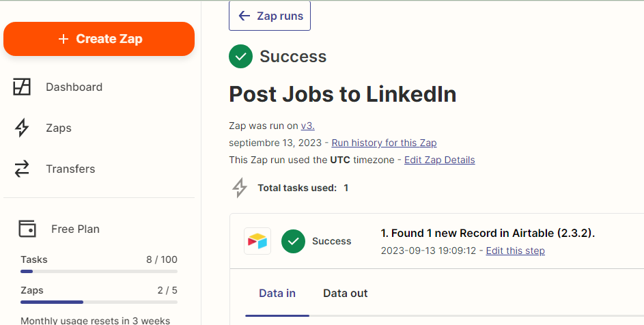This screenshot has height=325, width=644.
Task: Click the Airtable app icon
Action: pyautogui.click(x=257, y=241)
